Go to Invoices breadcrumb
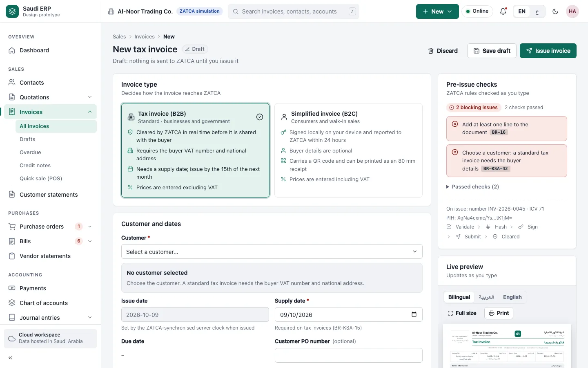The height and width of the screenshot is (368, 588). coord(145,37)
